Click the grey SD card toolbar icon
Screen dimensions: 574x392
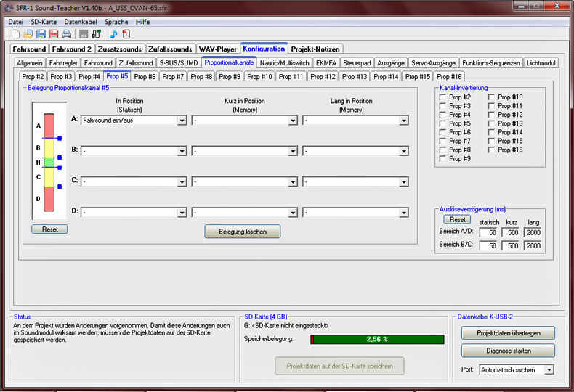click(84, 34)
